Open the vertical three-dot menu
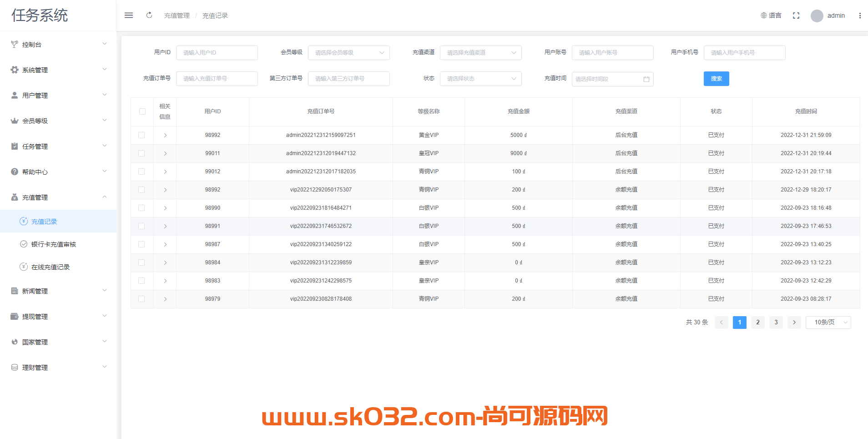Viewport: 868px width, 439px height. (860, 15)
